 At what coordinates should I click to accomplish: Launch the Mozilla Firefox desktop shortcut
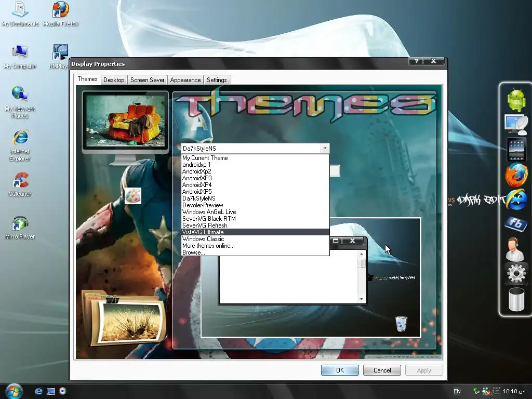[61, 14]
